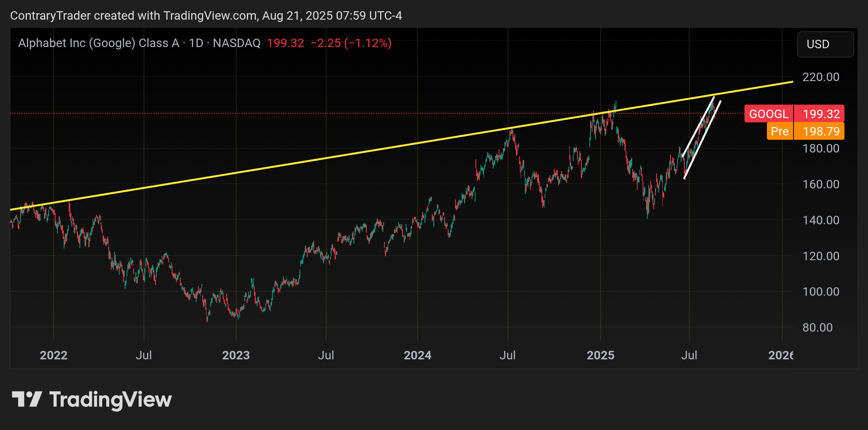
Task: Click the TradingView logo icon
Action: pos(27,399)
